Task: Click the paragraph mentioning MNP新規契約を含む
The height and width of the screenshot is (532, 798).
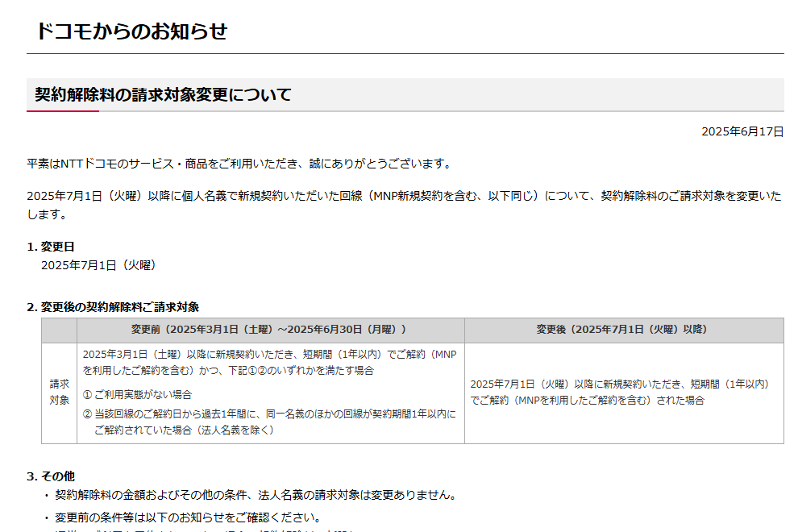Action: 404,206
